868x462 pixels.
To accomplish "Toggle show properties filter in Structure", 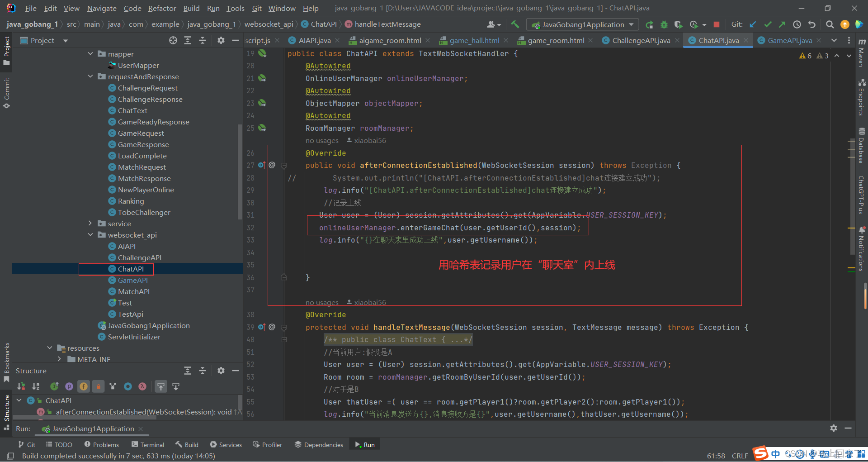I will [x=69, y=386].
